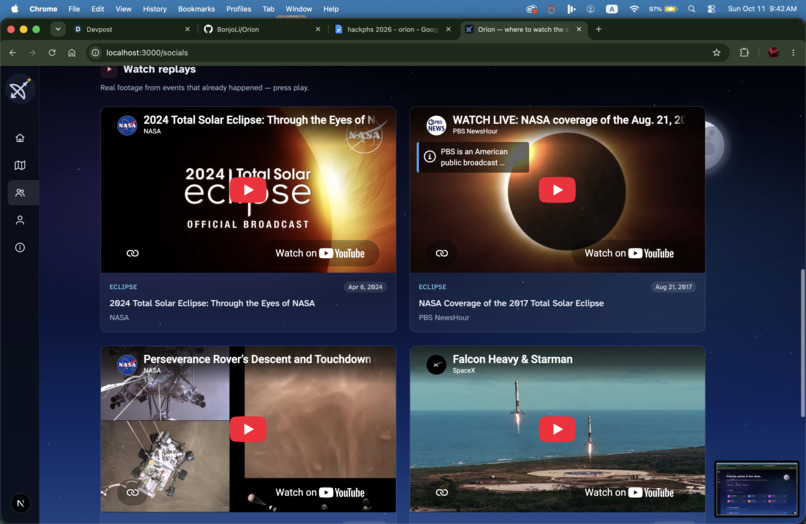Select 'NASA Coverage of the 2017 Total Solar Eclipse' caption
The image size is (806, 524).
click(511, 303)
